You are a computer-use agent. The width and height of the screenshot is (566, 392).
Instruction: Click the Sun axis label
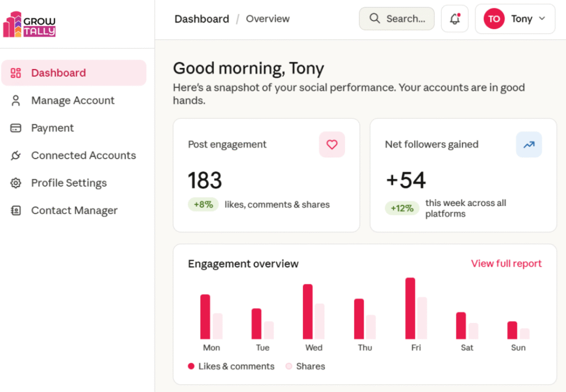click(x=518, y=348)
